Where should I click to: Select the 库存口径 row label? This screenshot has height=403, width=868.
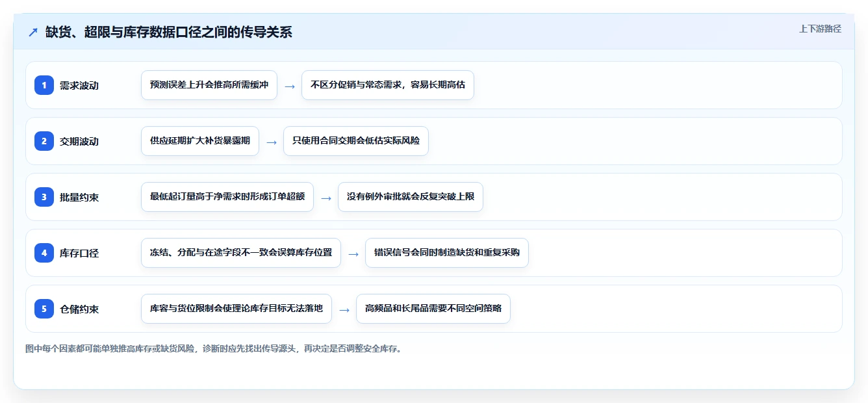tap(79, 253)
